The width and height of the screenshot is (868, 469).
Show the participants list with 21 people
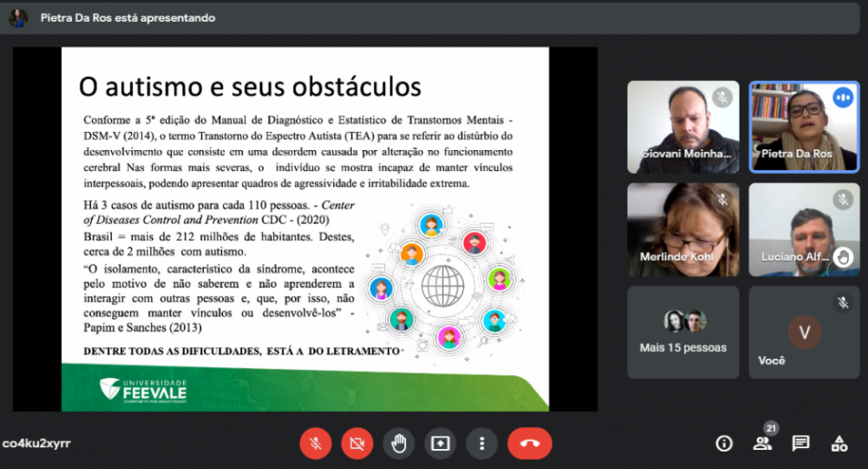click(x=762, y=444)
